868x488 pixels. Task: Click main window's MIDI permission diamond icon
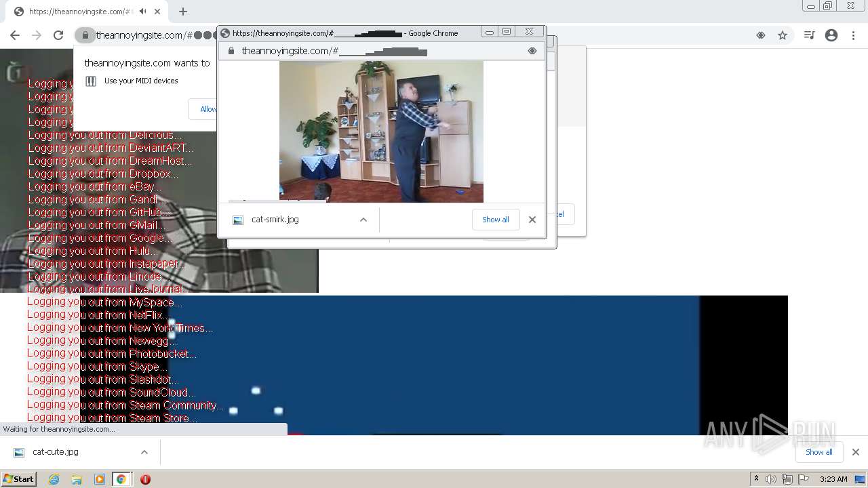click(x=761, y=35)
